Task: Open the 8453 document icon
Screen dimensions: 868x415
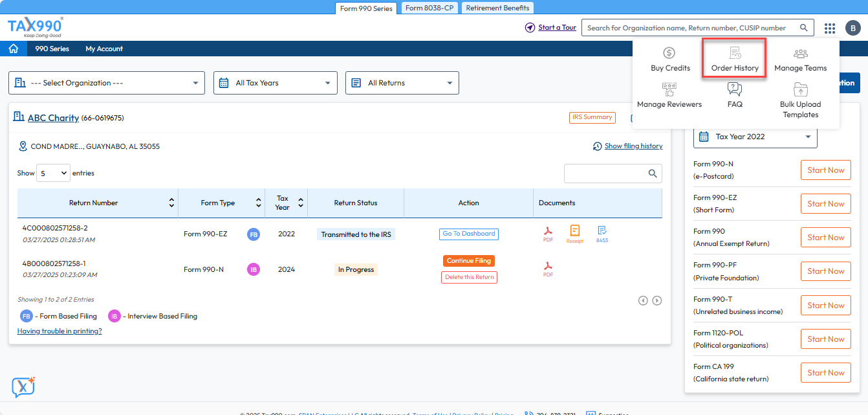Action: pyautogui.click(x=602, y=234)
